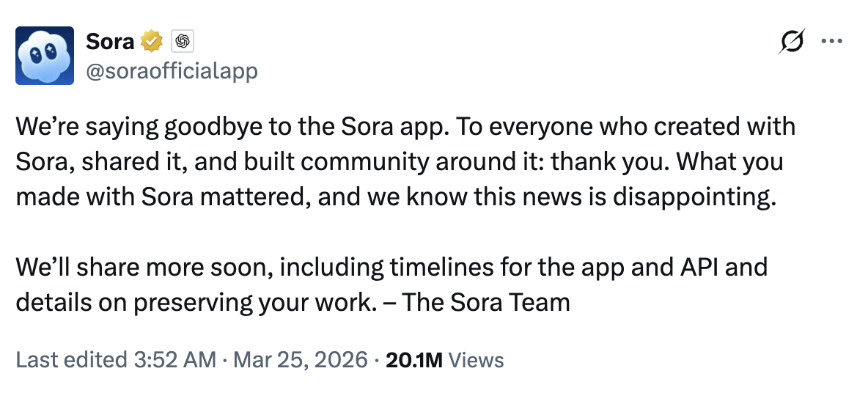Click the OpenAI affiliation badge

(182, 42)
